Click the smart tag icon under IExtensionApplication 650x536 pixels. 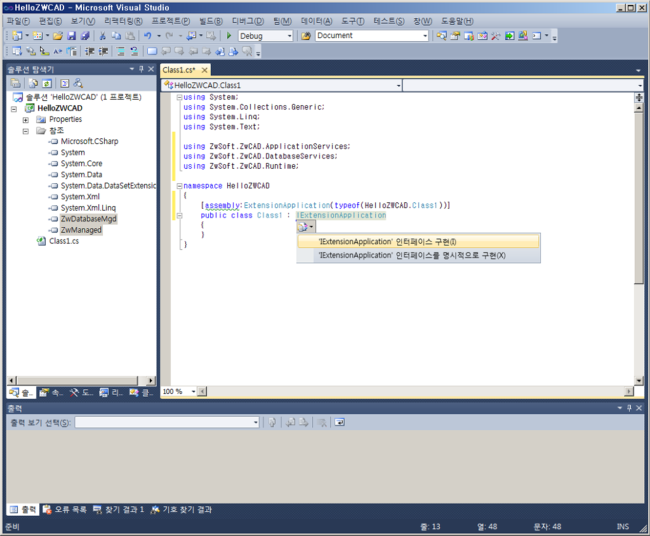[x=306, y=227]
